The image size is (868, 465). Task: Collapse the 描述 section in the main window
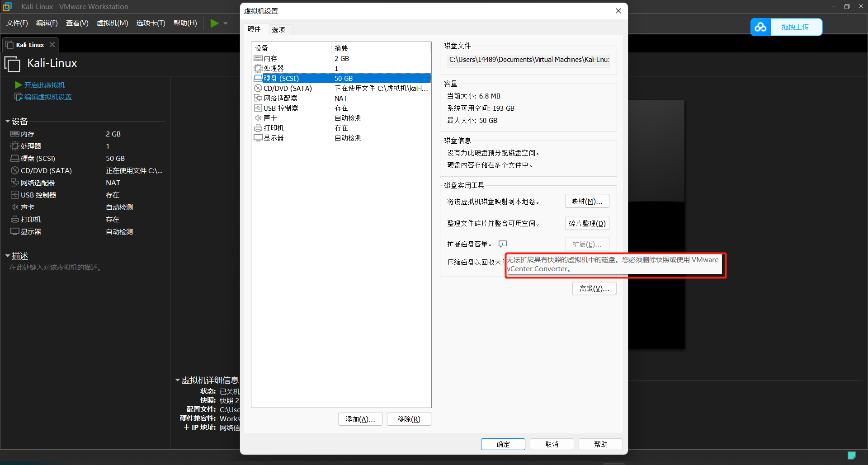(8, 256)
